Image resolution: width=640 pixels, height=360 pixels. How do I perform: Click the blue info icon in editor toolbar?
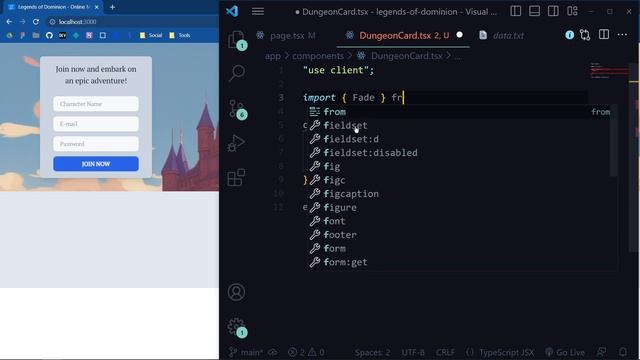coord(569,35)
